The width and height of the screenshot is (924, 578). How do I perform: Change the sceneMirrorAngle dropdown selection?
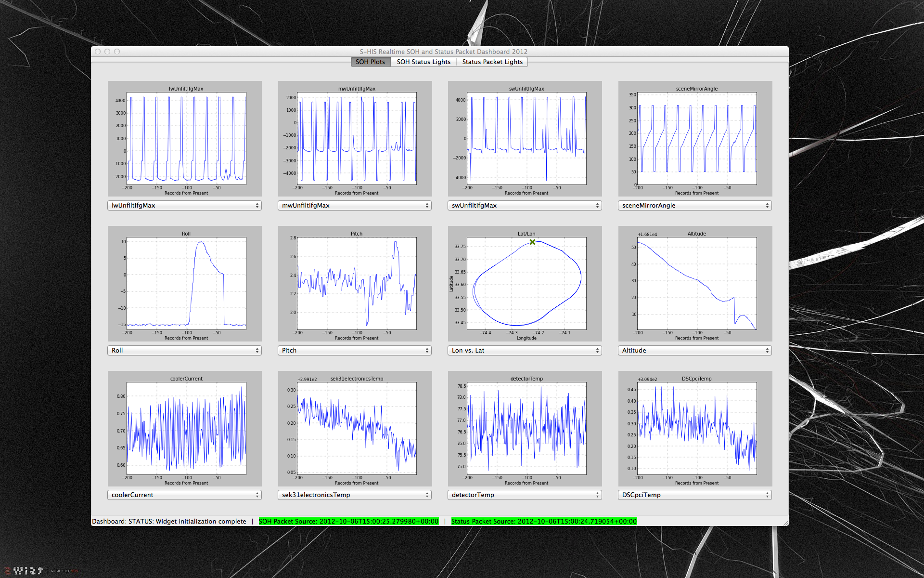point(695,205)
